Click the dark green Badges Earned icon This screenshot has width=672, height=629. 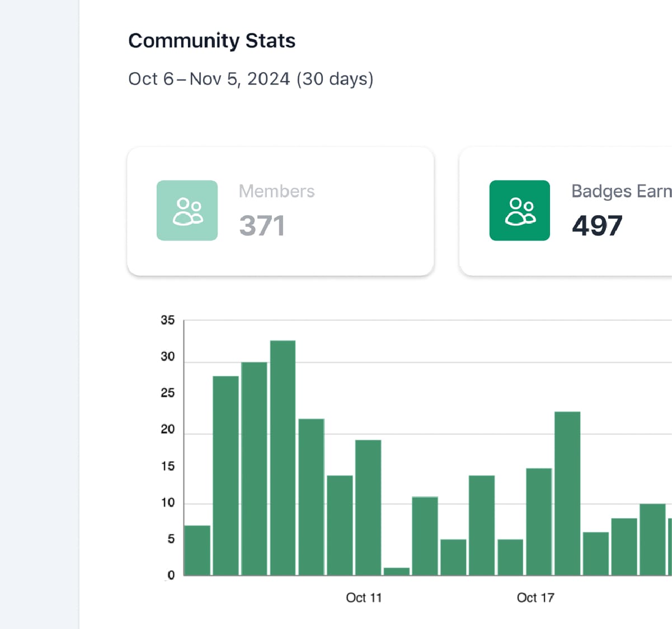coord(519,211)
